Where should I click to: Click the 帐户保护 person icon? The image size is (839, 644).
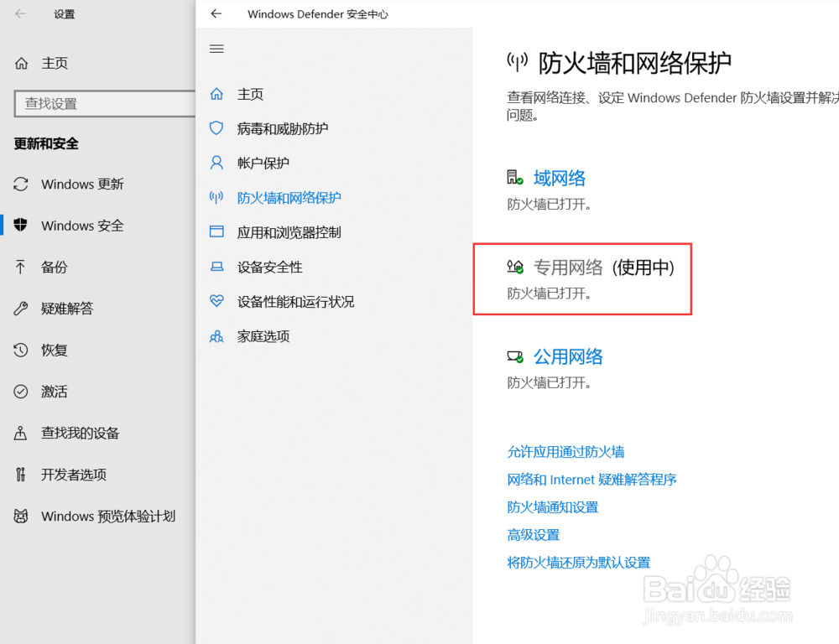(x=216, y=164)
